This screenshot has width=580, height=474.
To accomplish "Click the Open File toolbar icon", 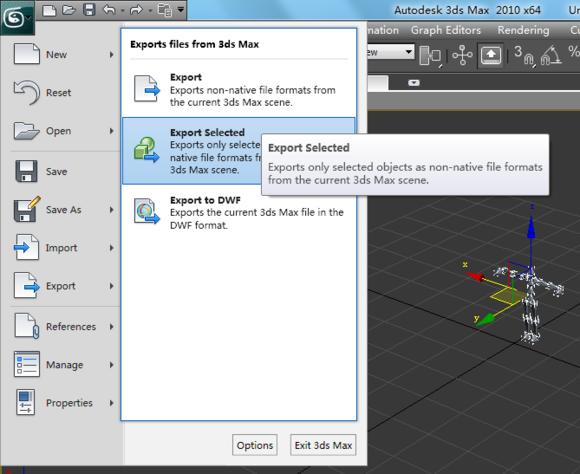I will (69, 10).
